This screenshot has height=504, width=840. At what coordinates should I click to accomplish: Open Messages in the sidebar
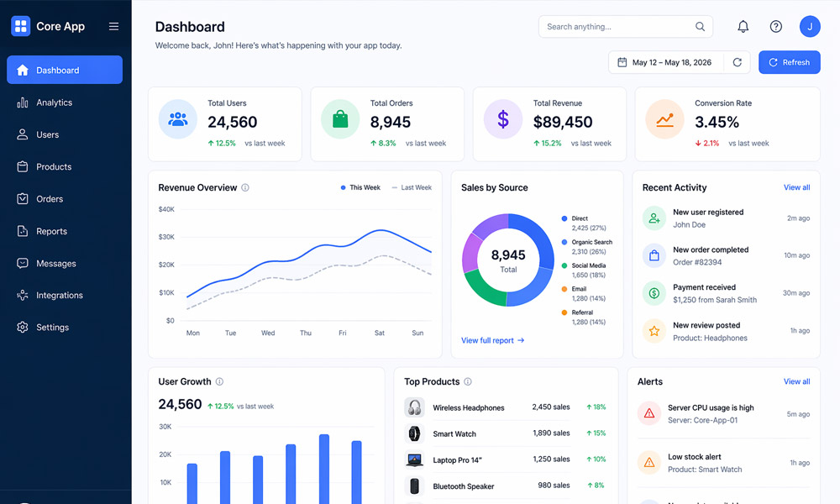click(x=65, y=263)
